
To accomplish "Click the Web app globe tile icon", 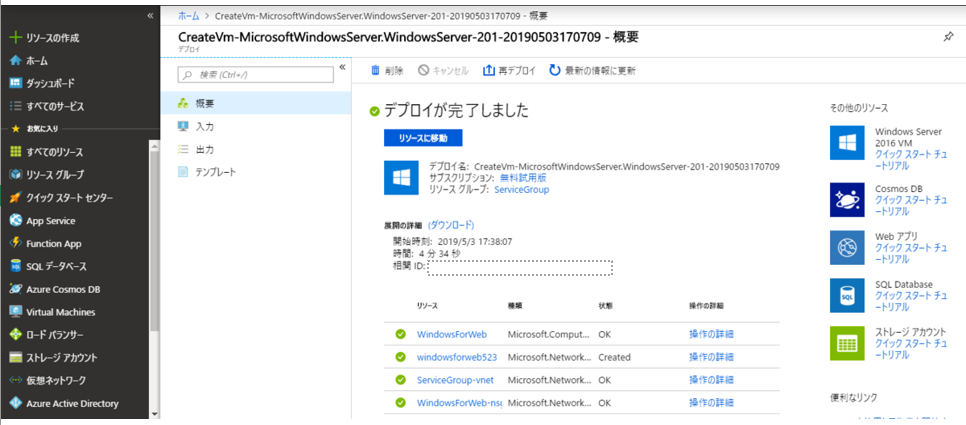I will tap(847, 248).
